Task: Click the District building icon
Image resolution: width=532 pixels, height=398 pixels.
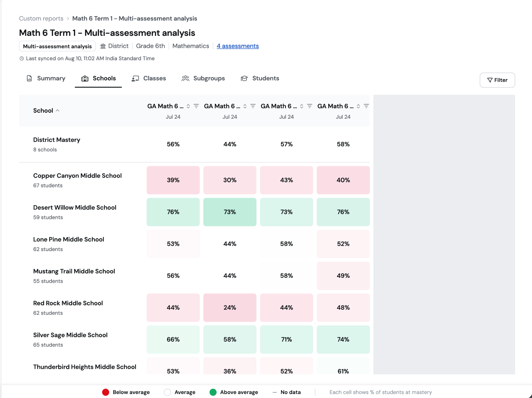Action: click(103, 46)
